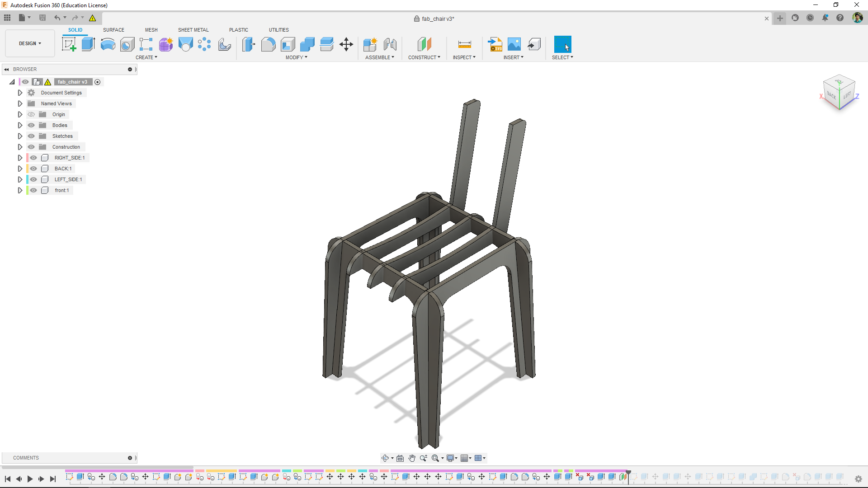Click the display mode toggle button
The height and width of the screenshot is (488, 868).
coord(451,458)
